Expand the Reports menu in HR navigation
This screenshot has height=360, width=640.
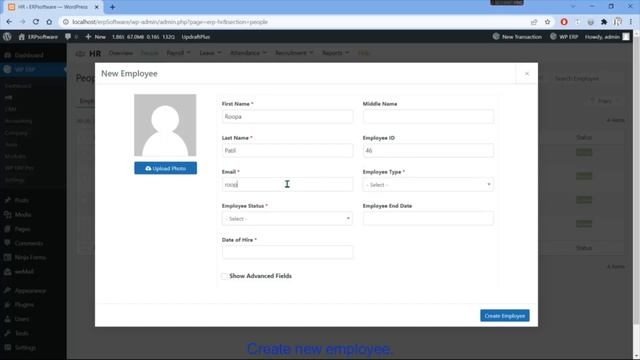tap(335, 53)
